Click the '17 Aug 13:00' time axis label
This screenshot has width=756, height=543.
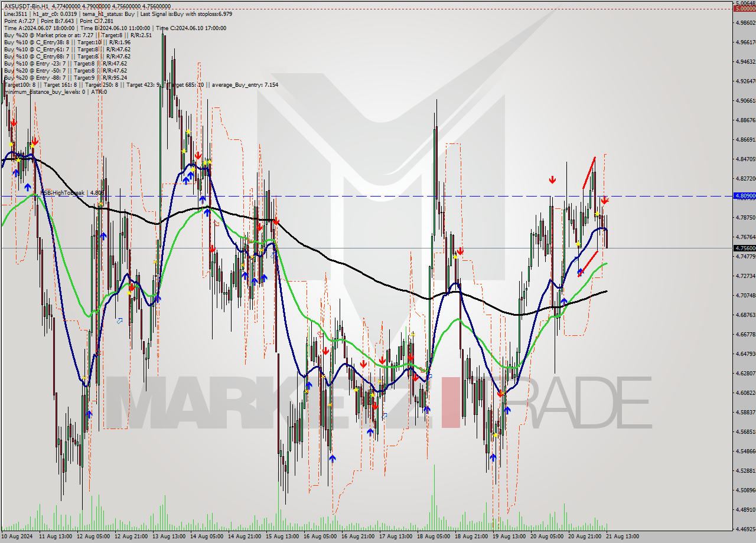click(396, 537)
